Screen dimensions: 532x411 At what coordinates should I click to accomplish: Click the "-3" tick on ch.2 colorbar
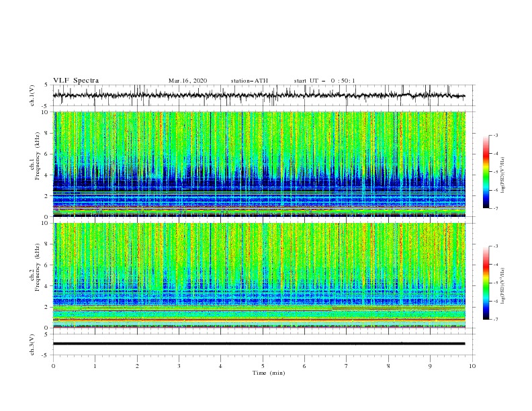pyautogui.click(x=495, y=246)
